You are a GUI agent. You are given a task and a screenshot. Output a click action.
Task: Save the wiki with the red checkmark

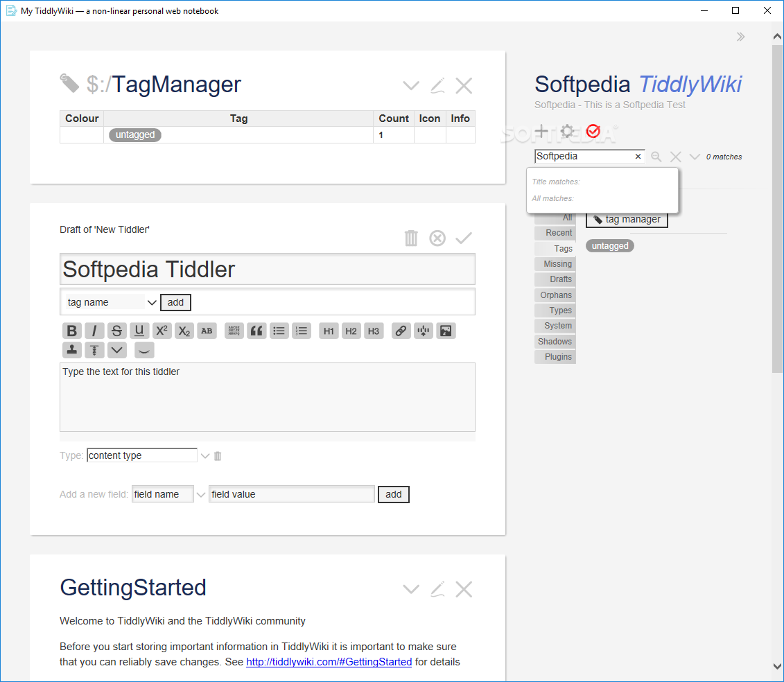pyautogui.click(x=593, y=131)
